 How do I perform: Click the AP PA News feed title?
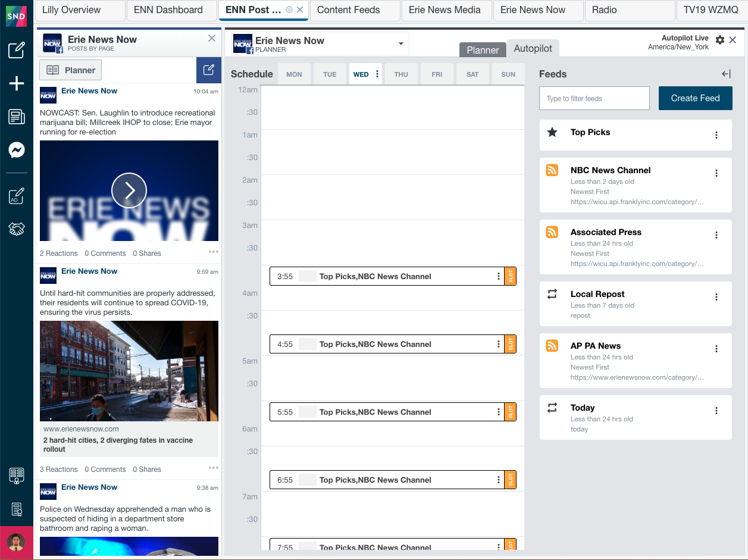[596, 346]
